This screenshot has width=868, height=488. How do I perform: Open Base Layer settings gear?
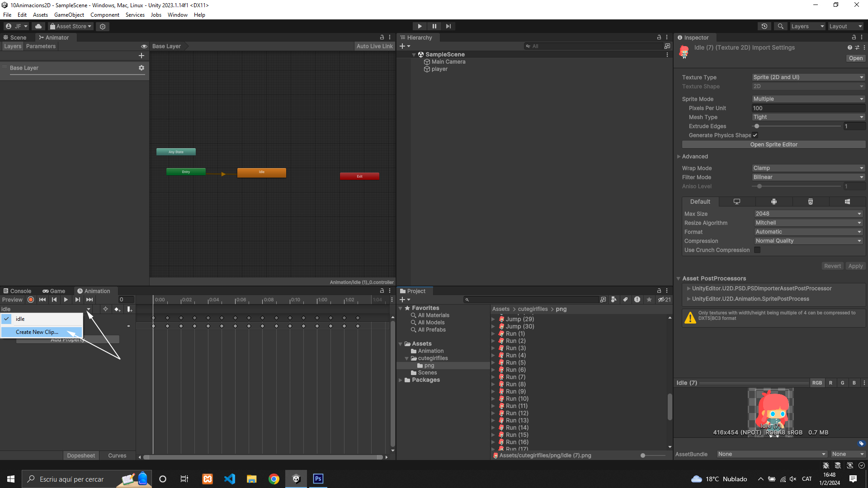pos(142,68)
